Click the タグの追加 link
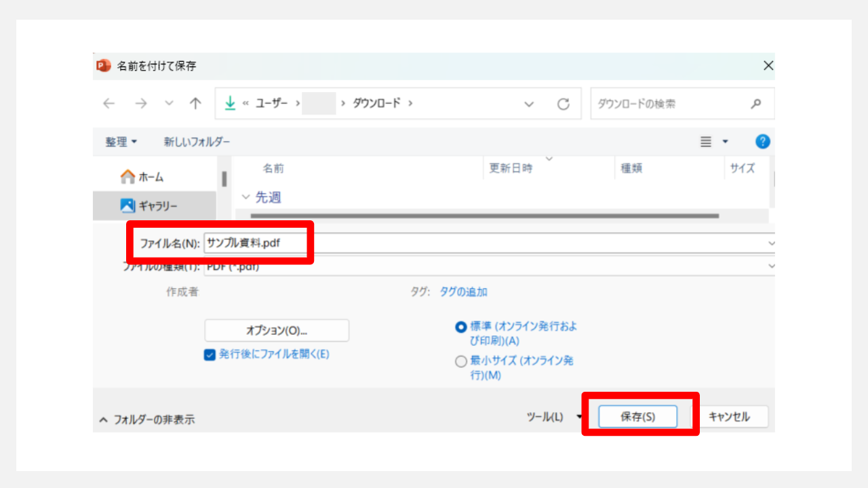Viewport: 868px width, 488px height. click(463, 292)
